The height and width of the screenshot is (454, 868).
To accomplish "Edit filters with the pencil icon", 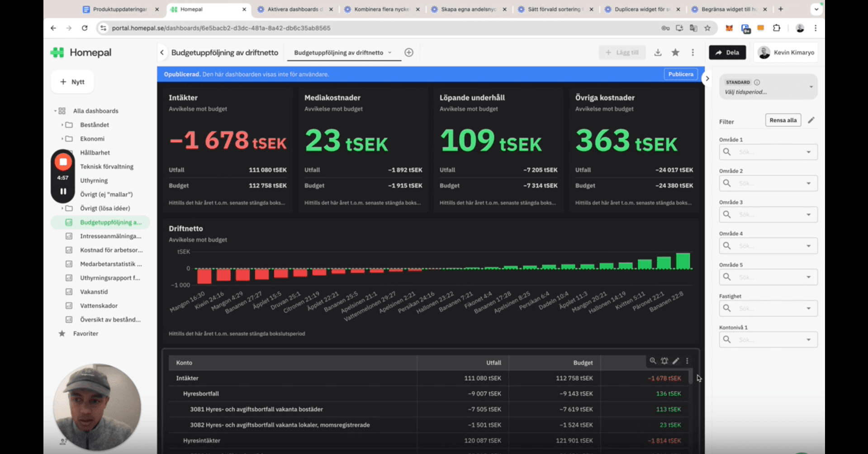I will (811, 120).
